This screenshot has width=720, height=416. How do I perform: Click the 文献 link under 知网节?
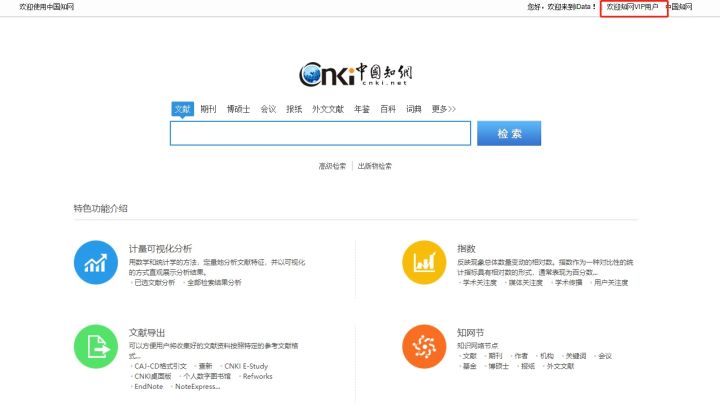coord(469,356)
